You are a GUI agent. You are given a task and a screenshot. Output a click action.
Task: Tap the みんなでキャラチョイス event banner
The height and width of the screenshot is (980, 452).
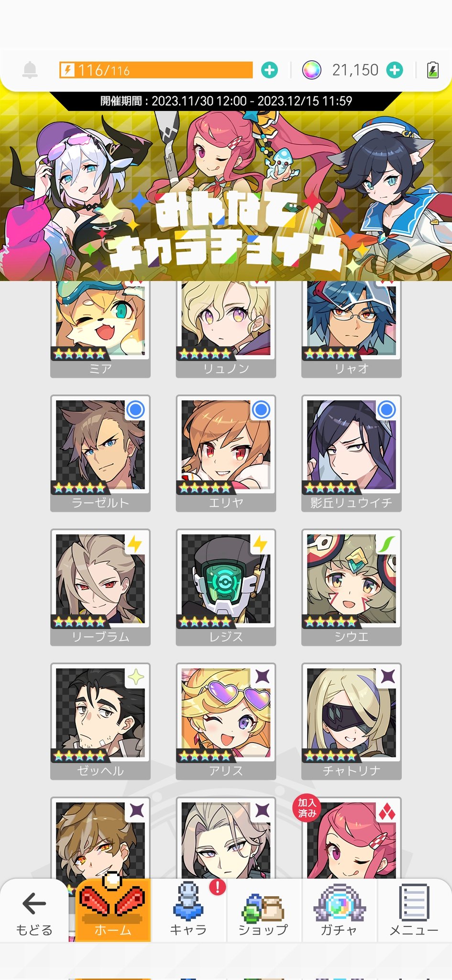click(226, 187)
